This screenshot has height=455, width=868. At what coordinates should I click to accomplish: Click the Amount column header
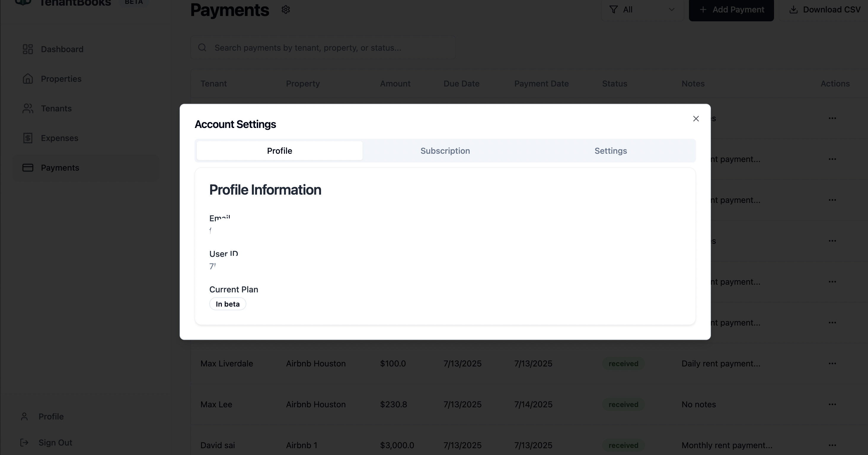[395, 84]
